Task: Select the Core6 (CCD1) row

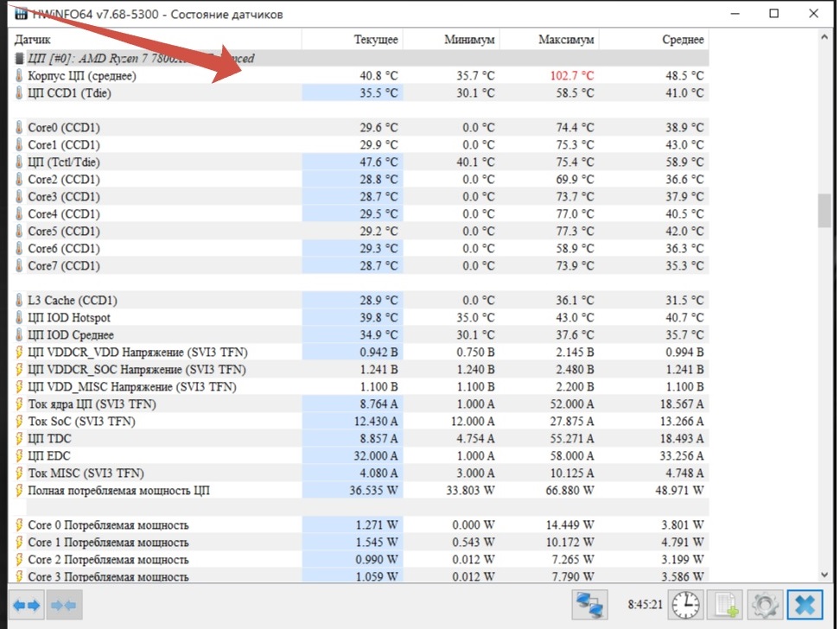Action: pyautogui.click(x=360, y=248)
